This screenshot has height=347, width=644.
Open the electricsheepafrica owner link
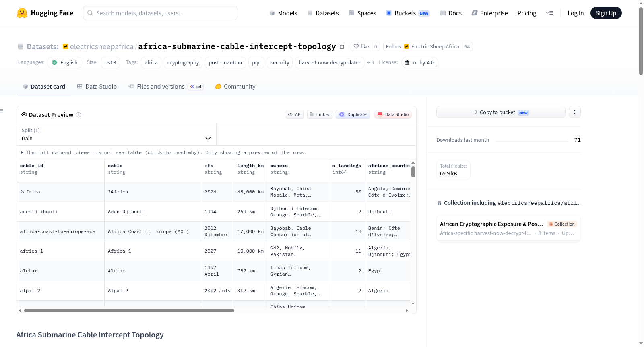pyautogui.click(x=102, y=46)
